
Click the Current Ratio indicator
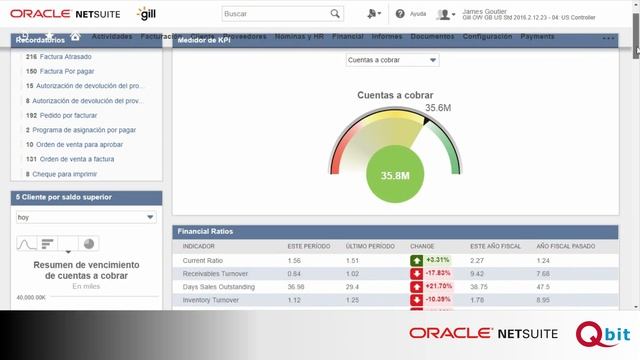pos(202,260)
